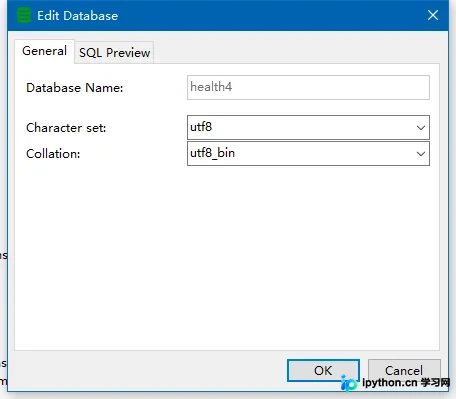
Task: Click the Character set label
Action: (66, 128)
